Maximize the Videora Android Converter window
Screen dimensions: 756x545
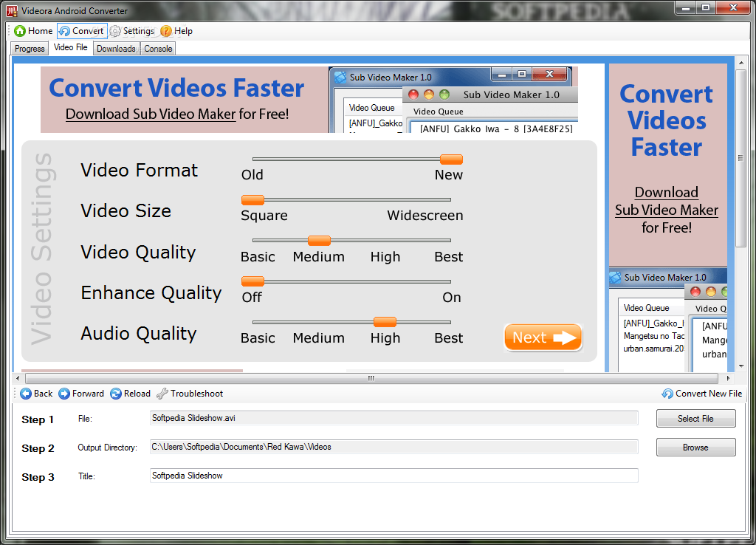click(x=706, y=7)
